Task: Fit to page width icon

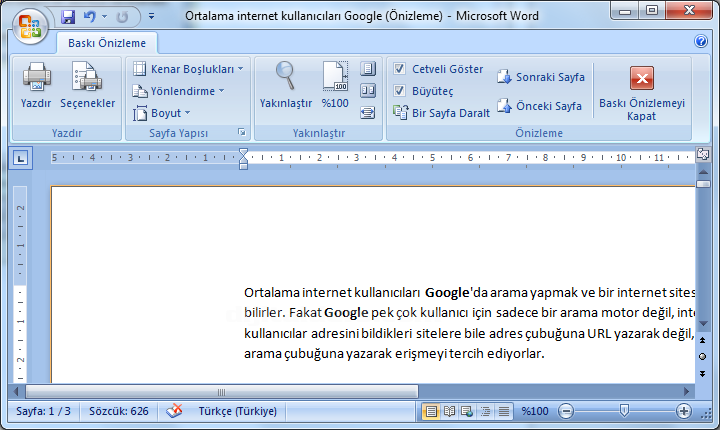Action: pyautogui.click(x=368, y=113)
